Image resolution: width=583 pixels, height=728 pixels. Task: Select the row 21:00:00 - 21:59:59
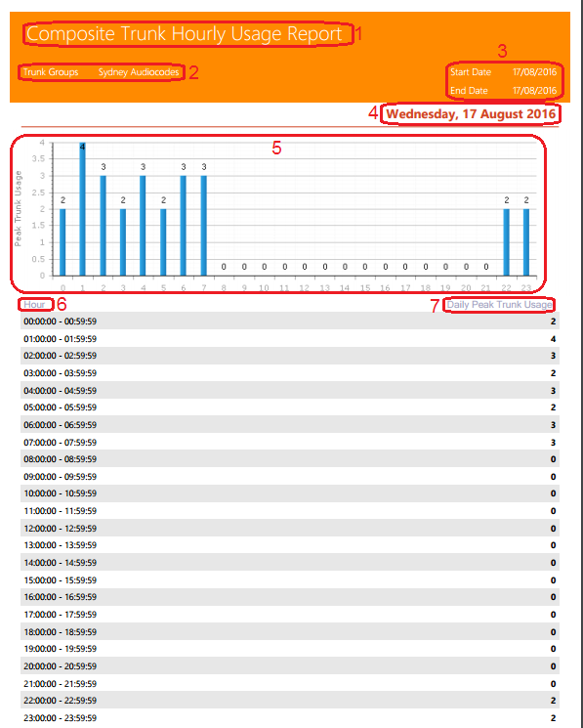(290, 683)
